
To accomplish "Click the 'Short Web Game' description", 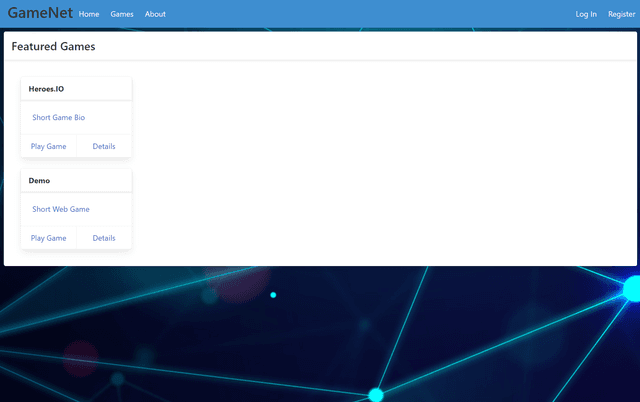I will 61,209.
